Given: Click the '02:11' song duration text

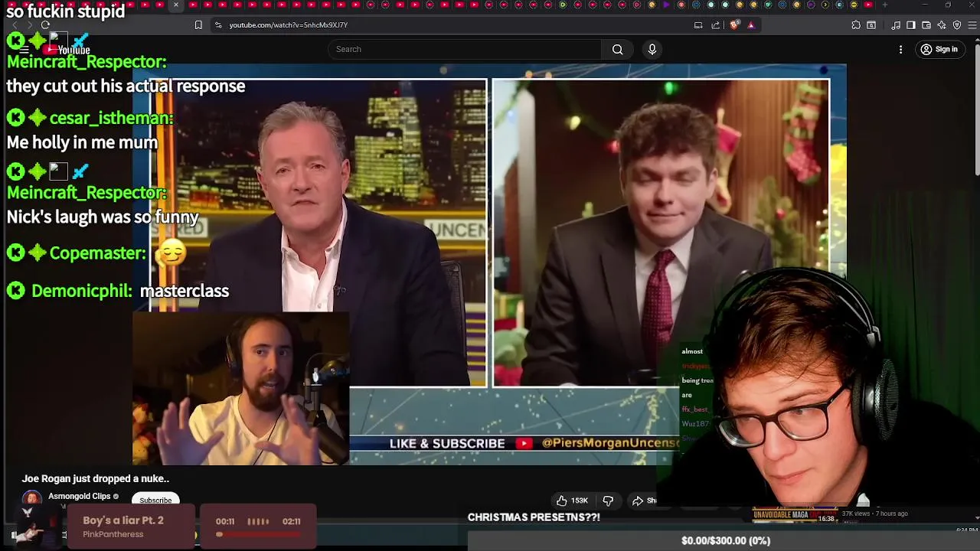Looking at the screenshot, I should pos(292,521).
